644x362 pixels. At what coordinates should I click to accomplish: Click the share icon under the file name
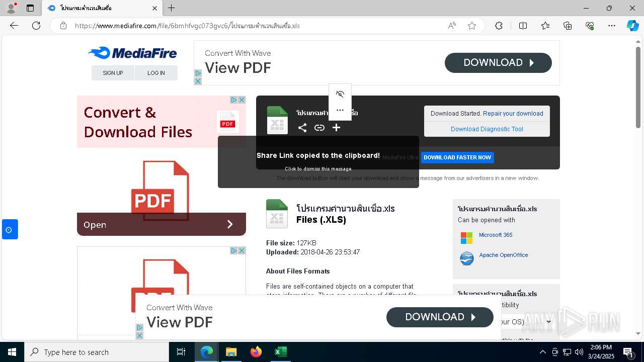pos(302,128)
